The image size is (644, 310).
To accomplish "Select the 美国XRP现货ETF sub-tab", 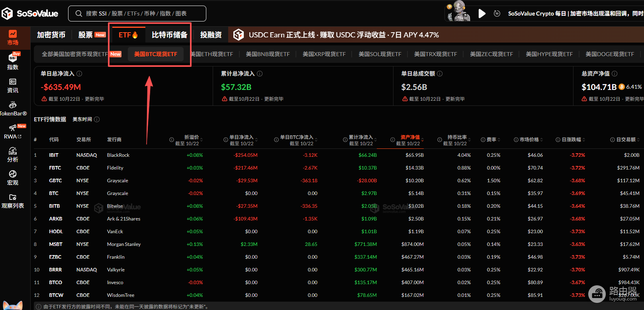I will coord(324,54).
